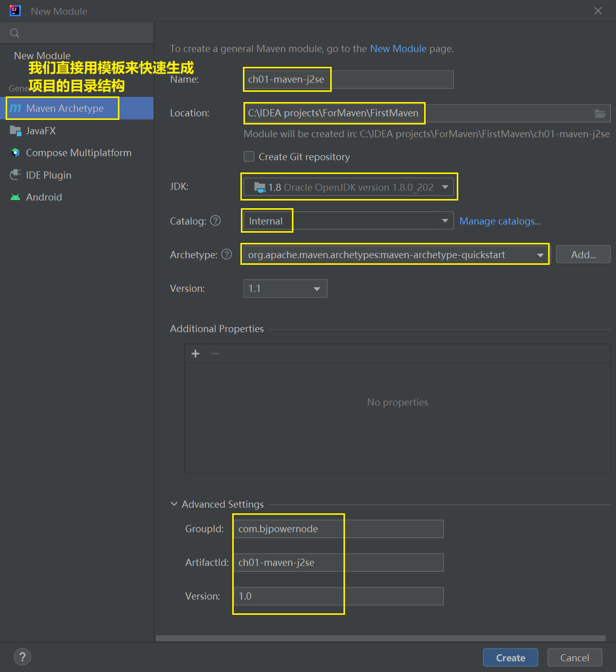Focus the Advanced Settings Version 1.0 field
Screen dimensions: 616x672
[338, 596]
